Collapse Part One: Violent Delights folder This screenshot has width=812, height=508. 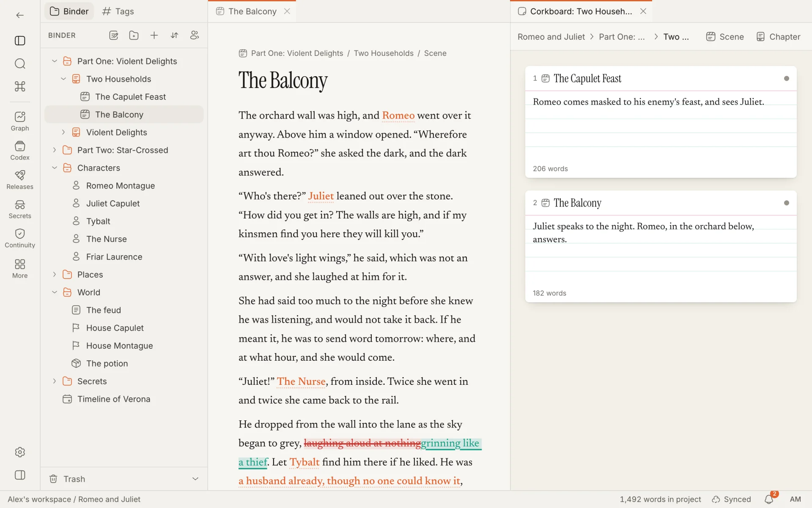point(55,61)
